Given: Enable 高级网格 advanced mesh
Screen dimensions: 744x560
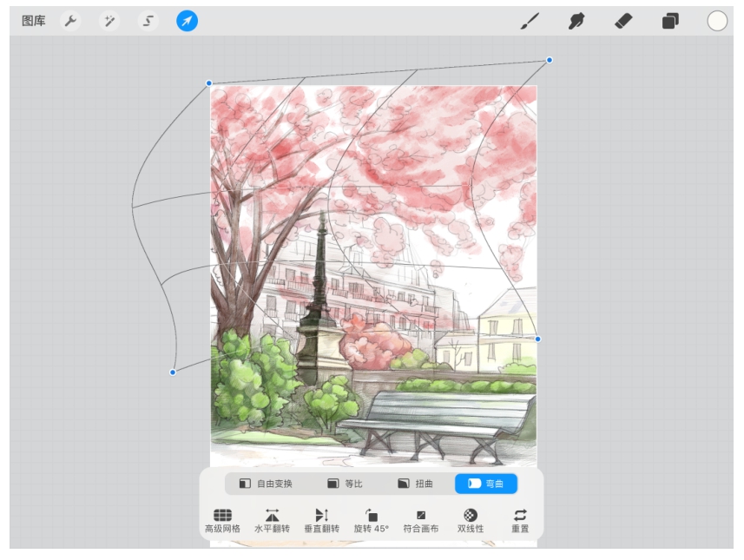Looking at the screenshot, I should tap(222, 521).
